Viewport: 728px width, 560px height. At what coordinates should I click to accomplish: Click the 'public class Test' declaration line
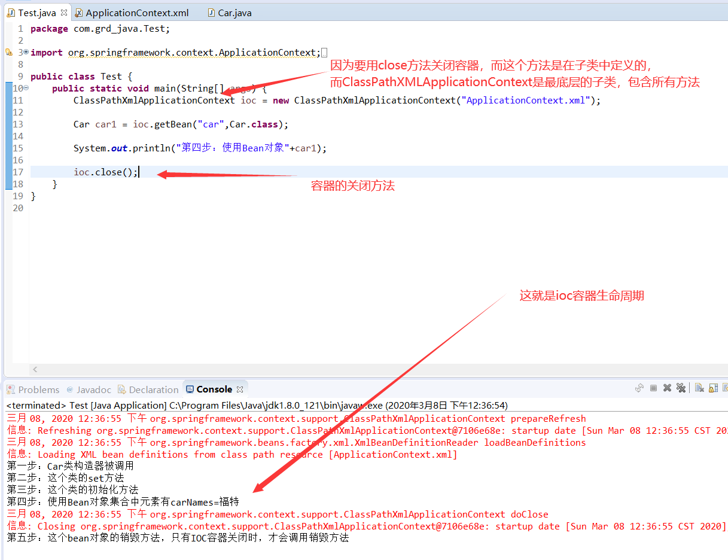81,77
